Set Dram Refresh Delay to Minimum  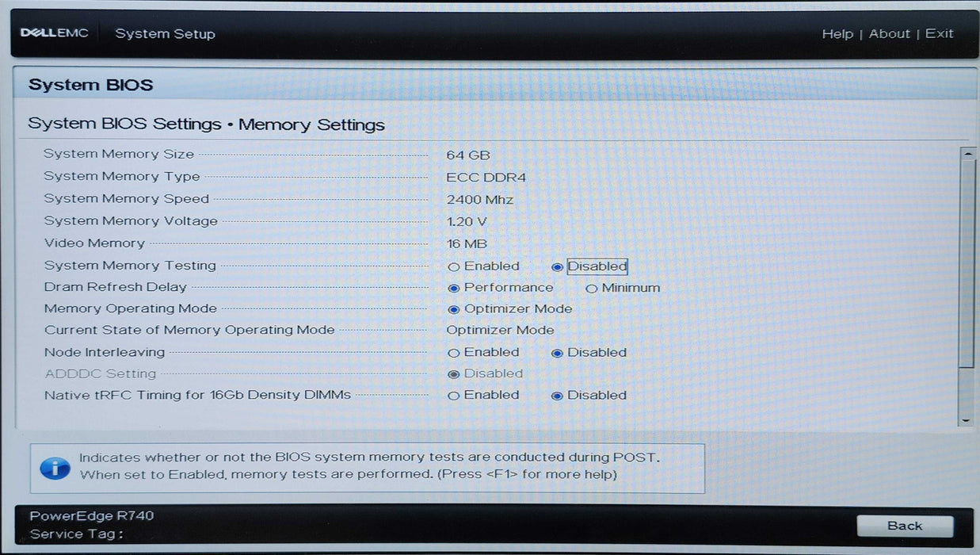point(591,289)
